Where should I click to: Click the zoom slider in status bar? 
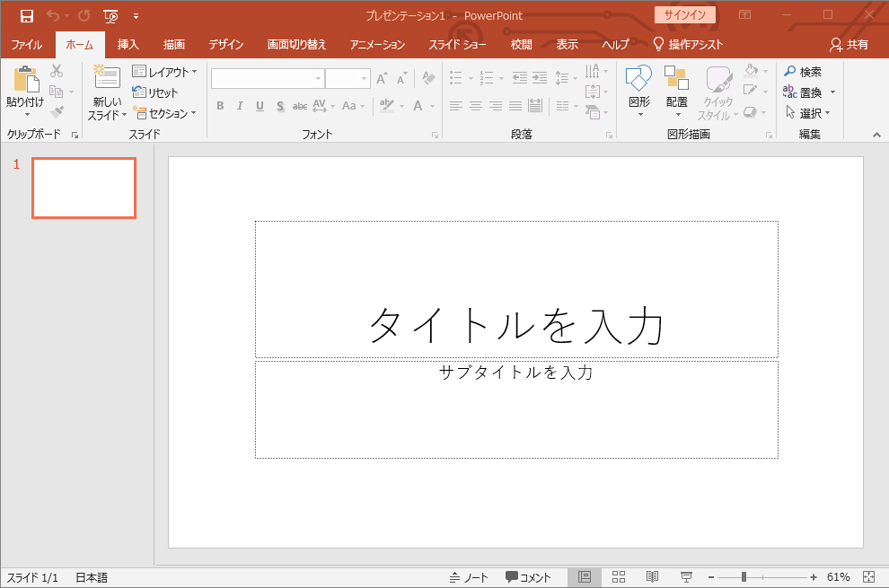(744, 577)
